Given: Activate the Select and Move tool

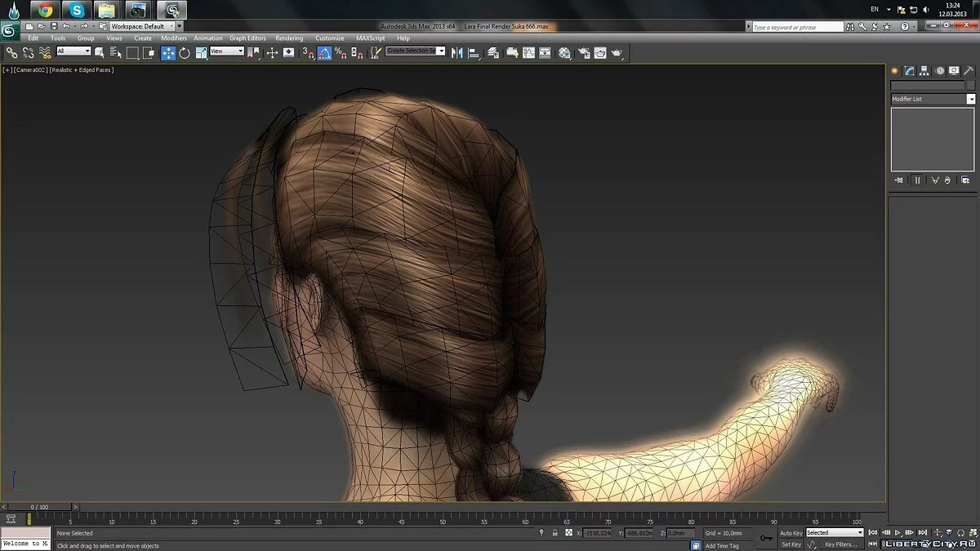Looking at the screenshot, I should 168,52.
